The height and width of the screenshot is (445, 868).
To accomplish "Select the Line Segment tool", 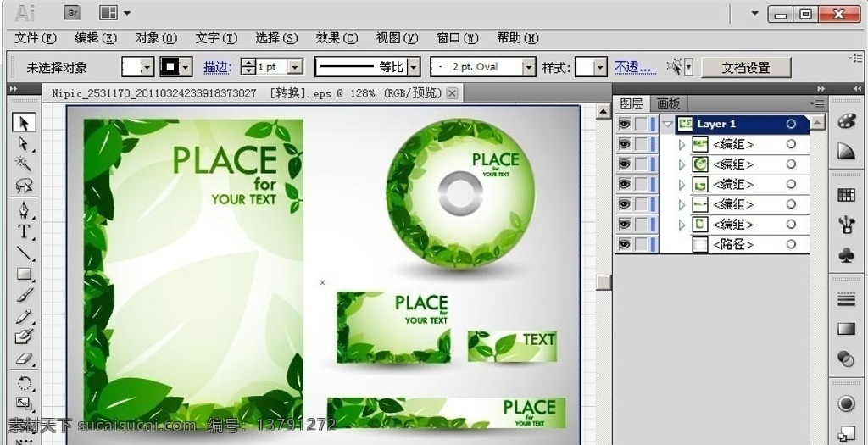I will tap(24, 253).
